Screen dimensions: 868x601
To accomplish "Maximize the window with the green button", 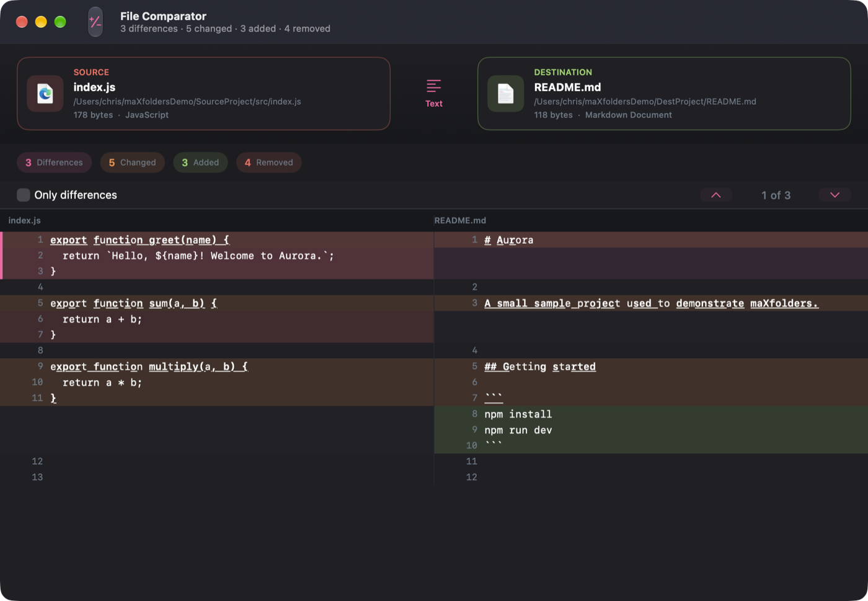I will pos(60,22).
